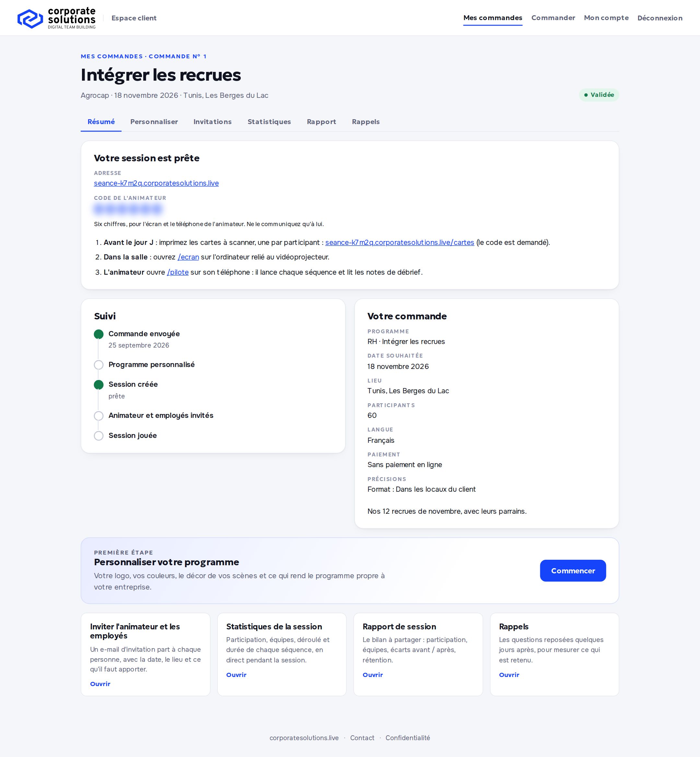Click the Contact footer link
Screen dimensions: 700x757
pos(362,738)
